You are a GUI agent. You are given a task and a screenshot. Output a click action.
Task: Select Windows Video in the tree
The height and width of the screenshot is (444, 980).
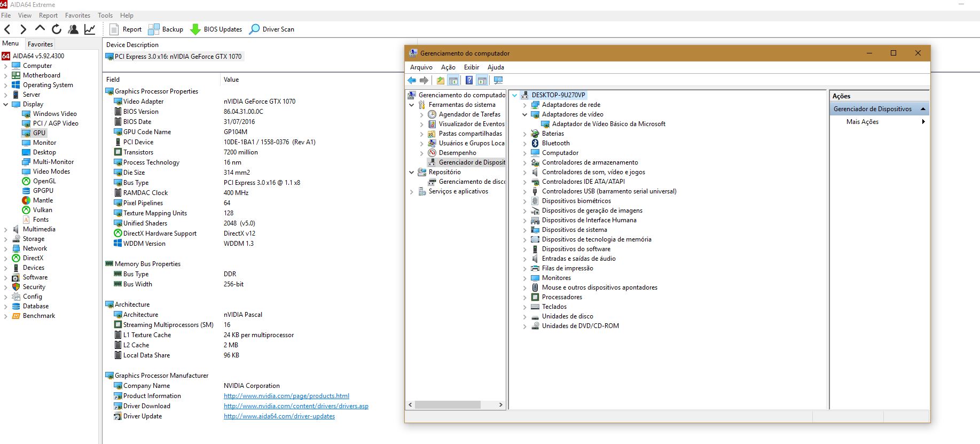point(54,114)
